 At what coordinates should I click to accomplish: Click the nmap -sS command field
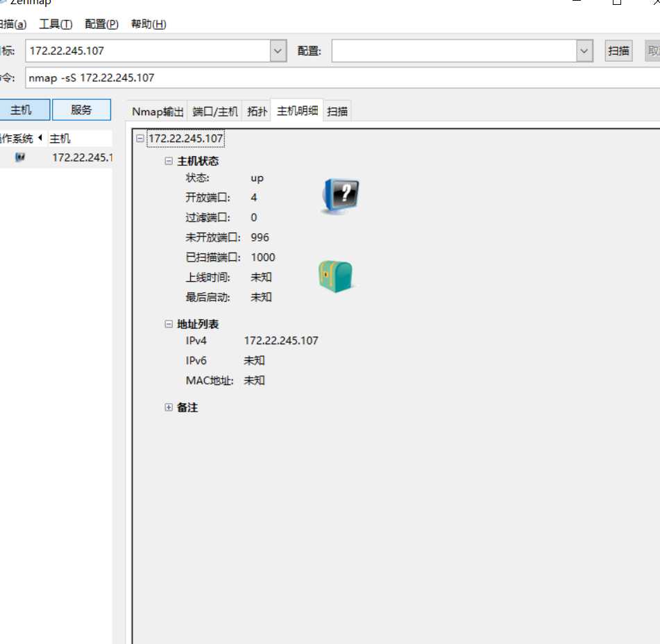tap(343, 78)
